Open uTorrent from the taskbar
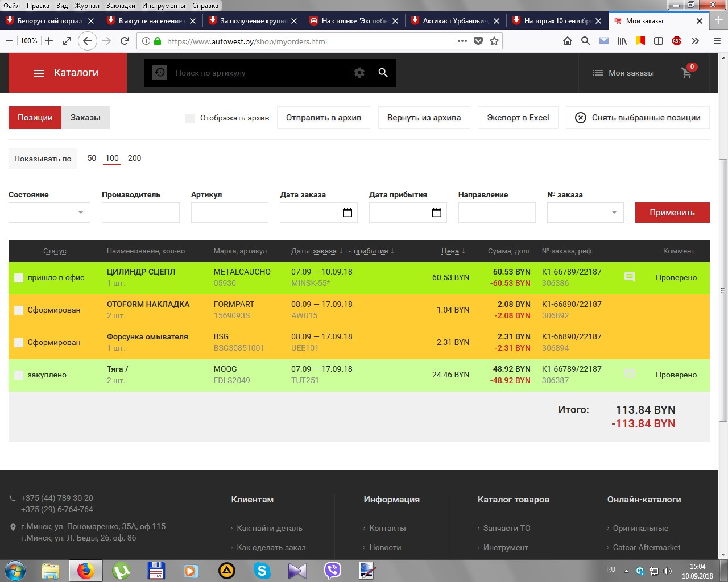 121,570
